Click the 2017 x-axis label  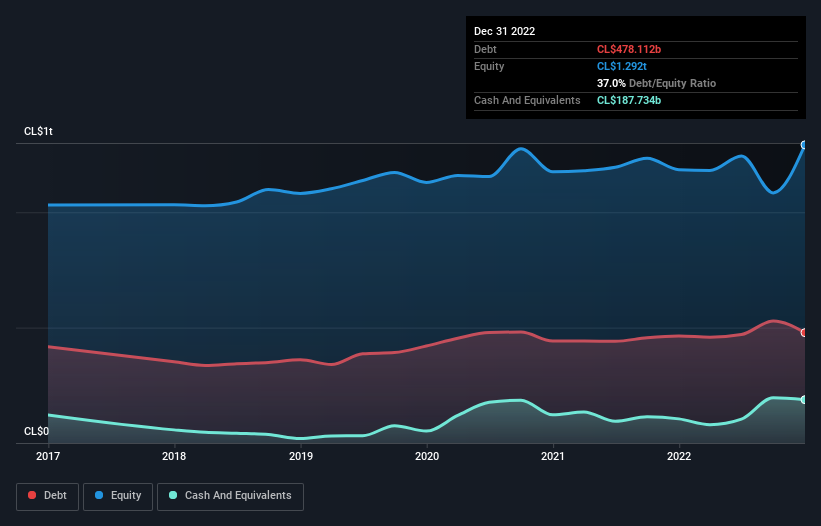point(48,456)
